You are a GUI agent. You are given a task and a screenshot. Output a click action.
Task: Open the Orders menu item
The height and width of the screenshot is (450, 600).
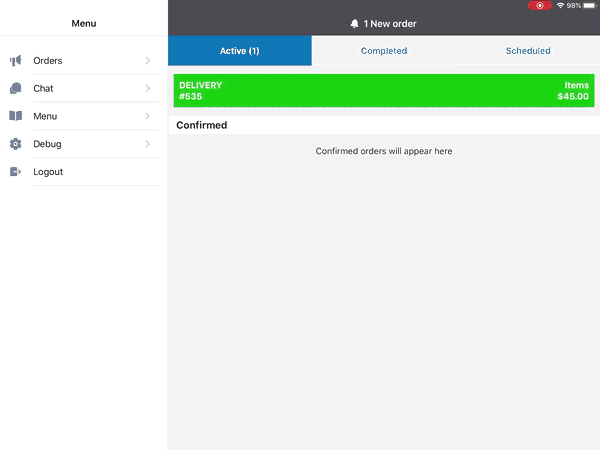click(x=84, y=60)
